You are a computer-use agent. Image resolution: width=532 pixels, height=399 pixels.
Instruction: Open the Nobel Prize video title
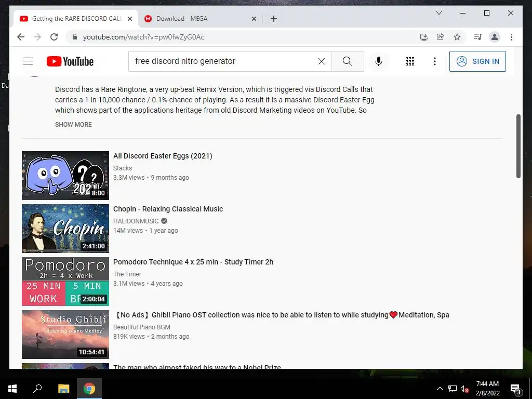click(x=197, y=366)
